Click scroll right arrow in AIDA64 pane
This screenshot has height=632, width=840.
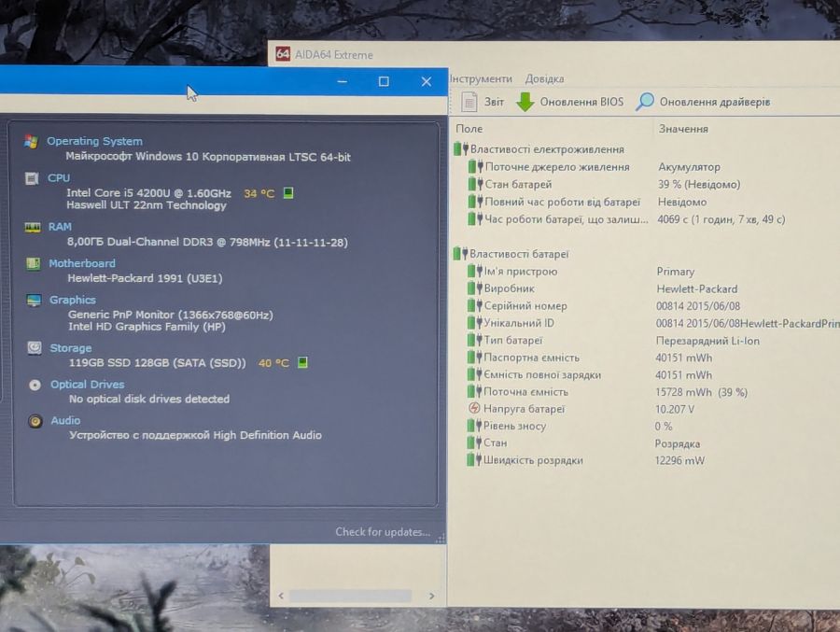[x=432, y=596]
